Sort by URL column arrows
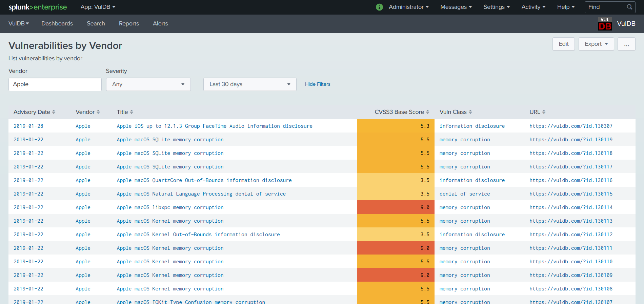This screenshot has height=304, width=644. click(x=544, y=112)
